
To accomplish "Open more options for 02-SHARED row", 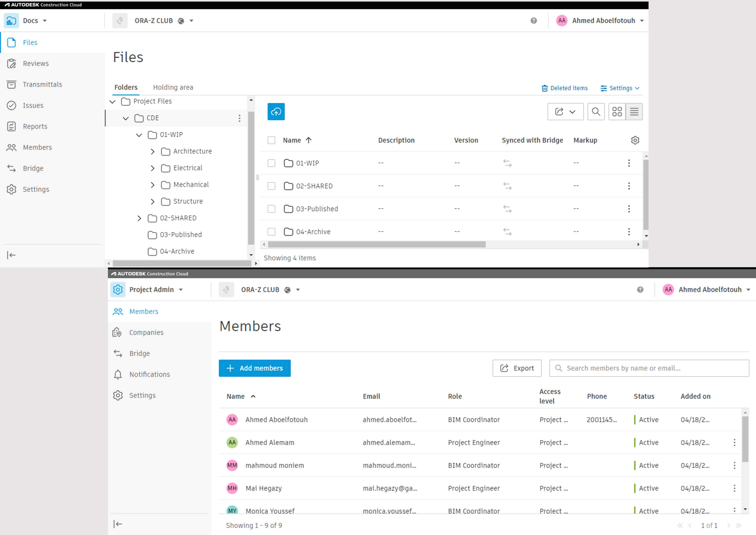I will [x=629, y=186].
